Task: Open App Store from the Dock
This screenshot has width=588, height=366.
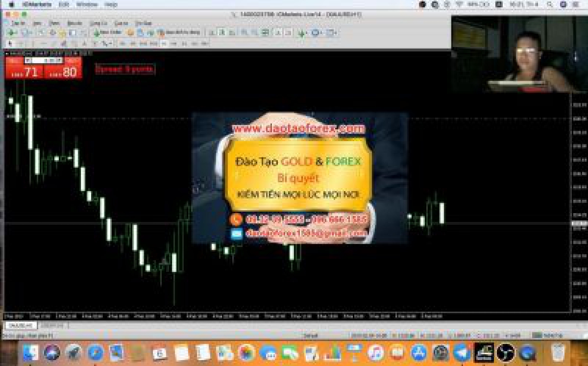Action: click(419, 353)
